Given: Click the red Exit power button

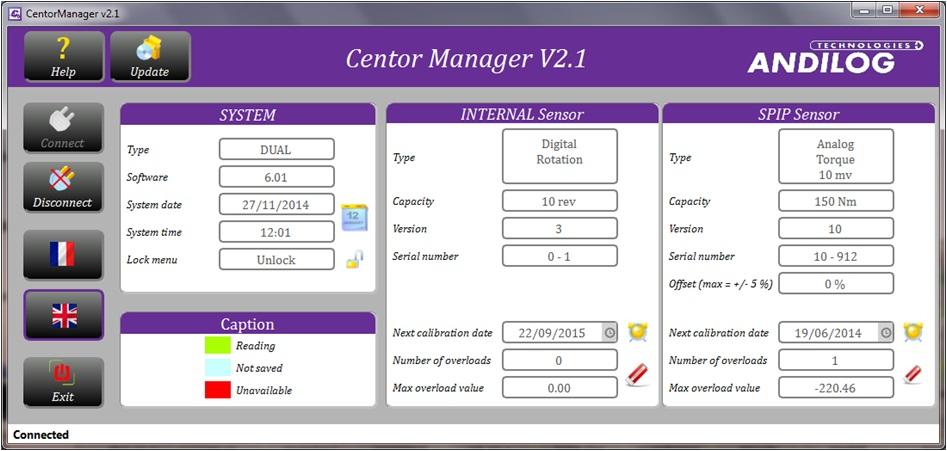Looking at the screenshot, I should click(63, 382).
